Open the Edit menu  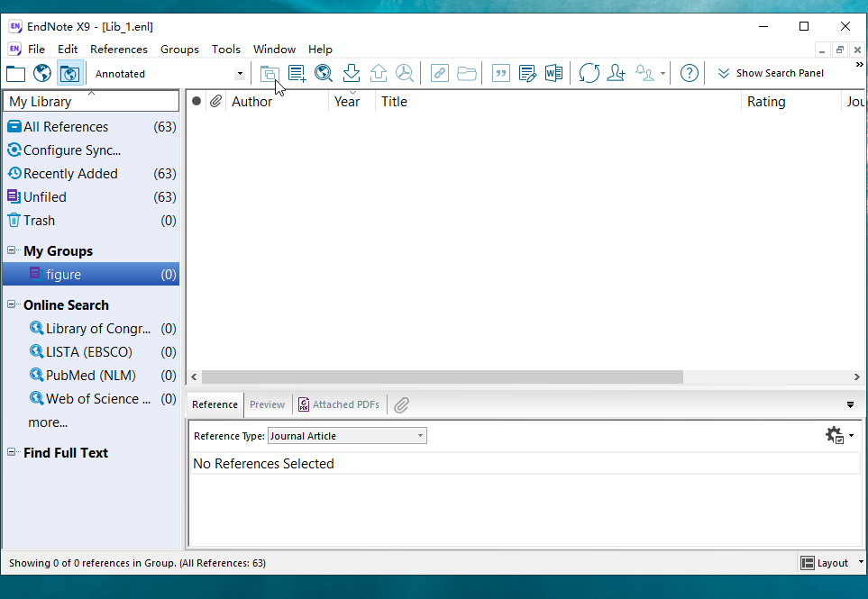68,50
